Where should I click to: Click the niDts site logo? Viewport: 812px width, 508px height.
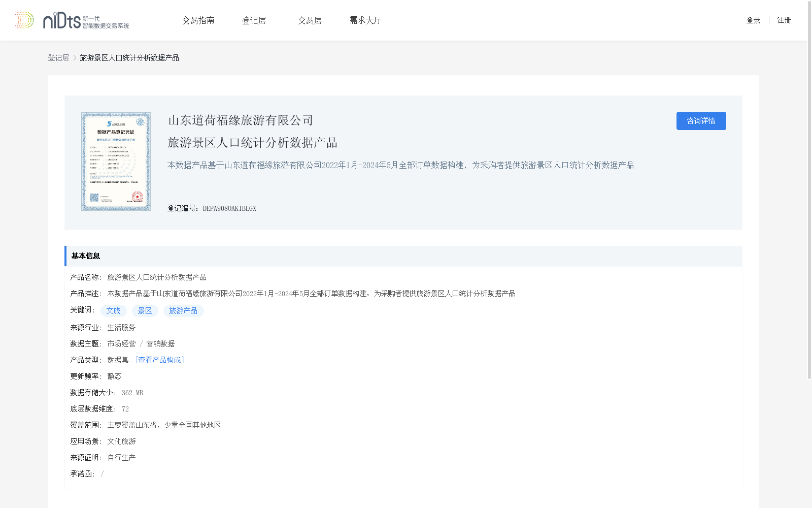tap(86, 21)
